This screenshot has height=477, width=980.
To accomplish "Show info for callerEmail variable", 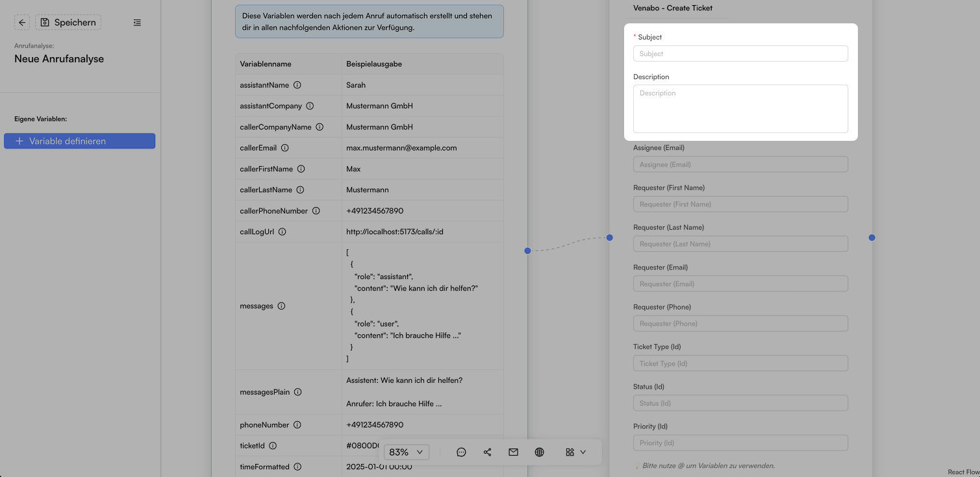I will [284, 148].
